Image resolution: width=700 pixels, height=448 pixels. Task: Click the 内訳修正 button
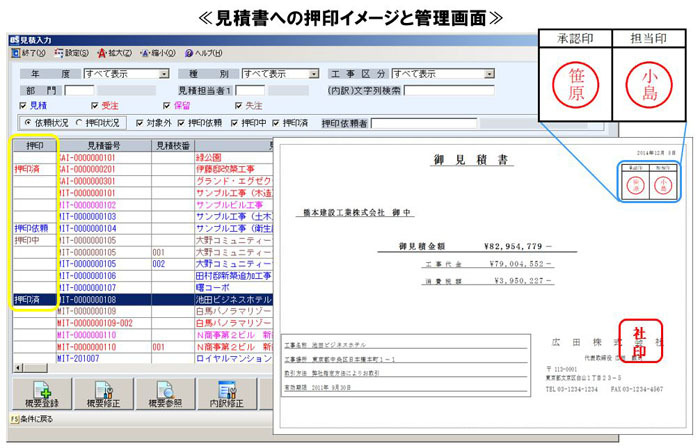point(227,394)
